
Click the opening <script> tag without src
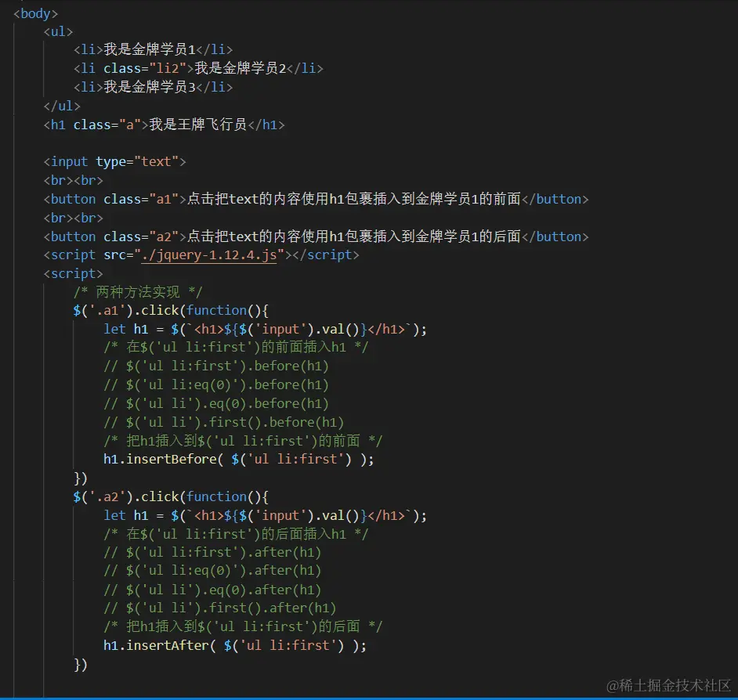click(x=73, y=274)
